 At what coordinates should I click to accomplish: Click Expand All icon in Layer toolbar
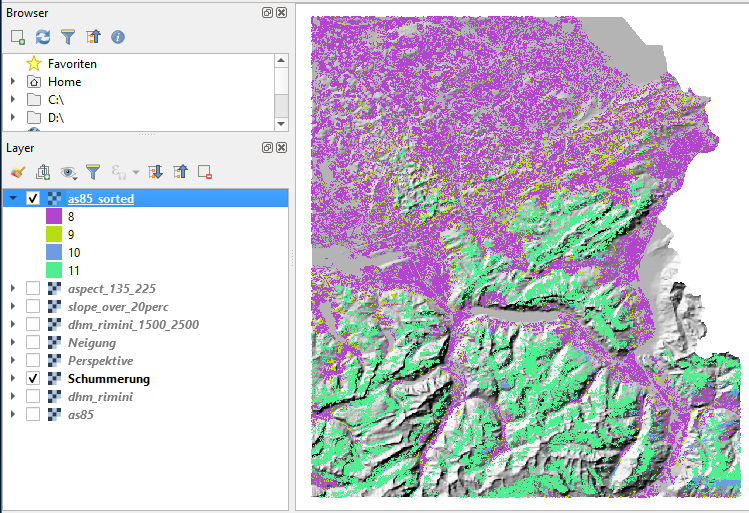(x=155, y=172)
